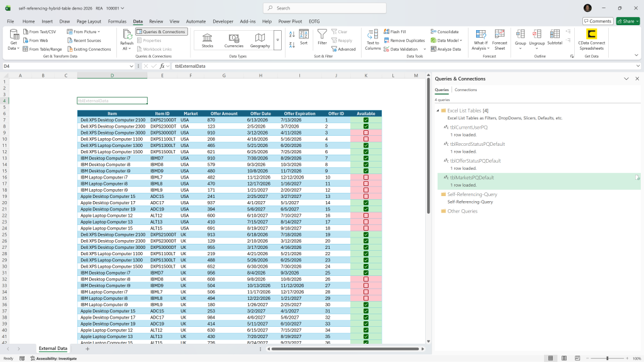Open the Sort dialog

pyautogui.click(x=304, y=37)
